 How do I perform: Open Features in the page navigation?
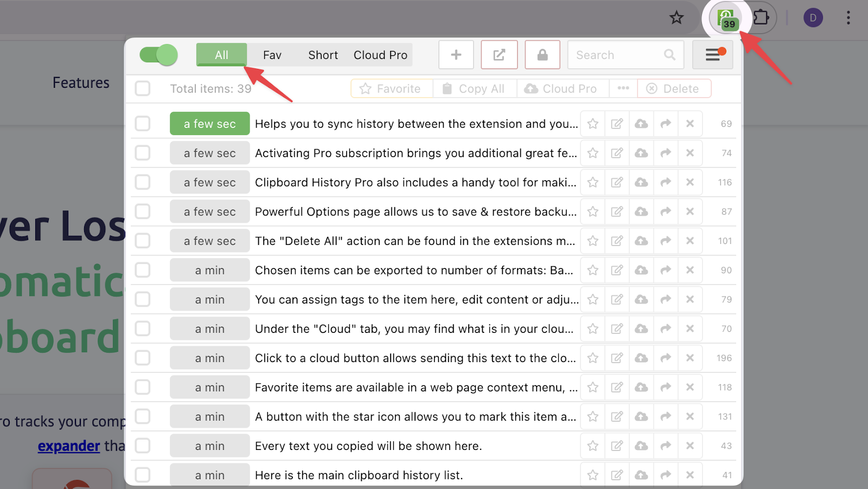coord(81,83)
